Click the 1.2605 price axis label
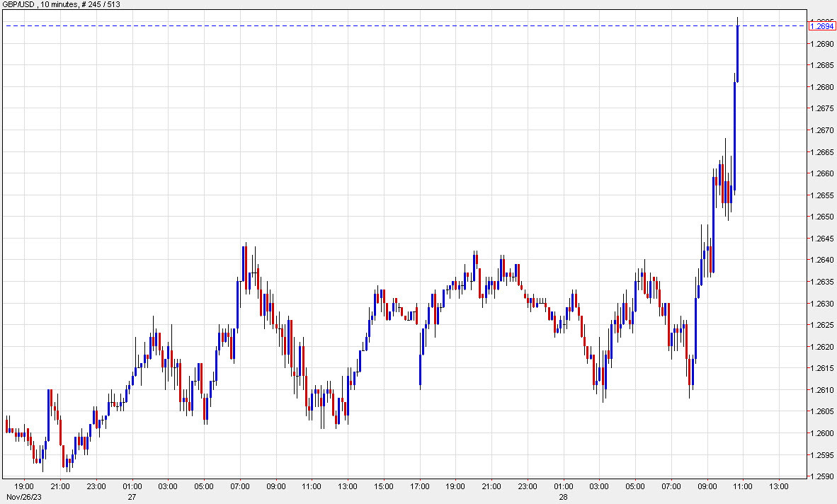 click(x=821, y=411)
